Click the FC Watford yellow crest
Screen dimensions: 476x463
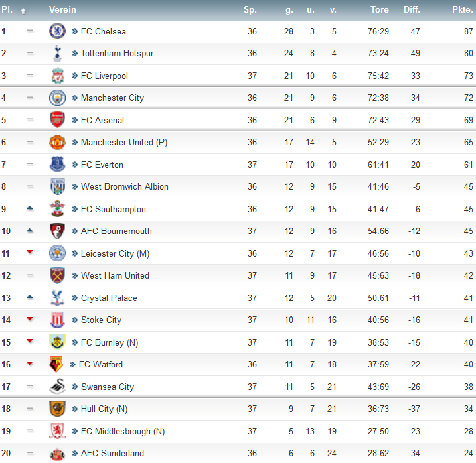56,364
